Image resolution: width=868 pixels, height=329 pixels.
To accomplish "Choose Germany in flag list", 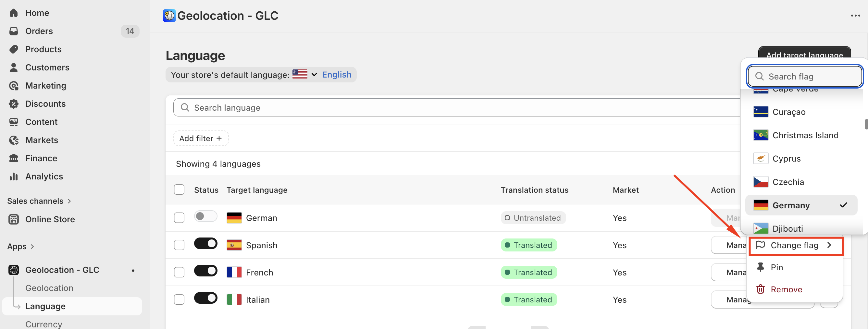I will (801, 205).
